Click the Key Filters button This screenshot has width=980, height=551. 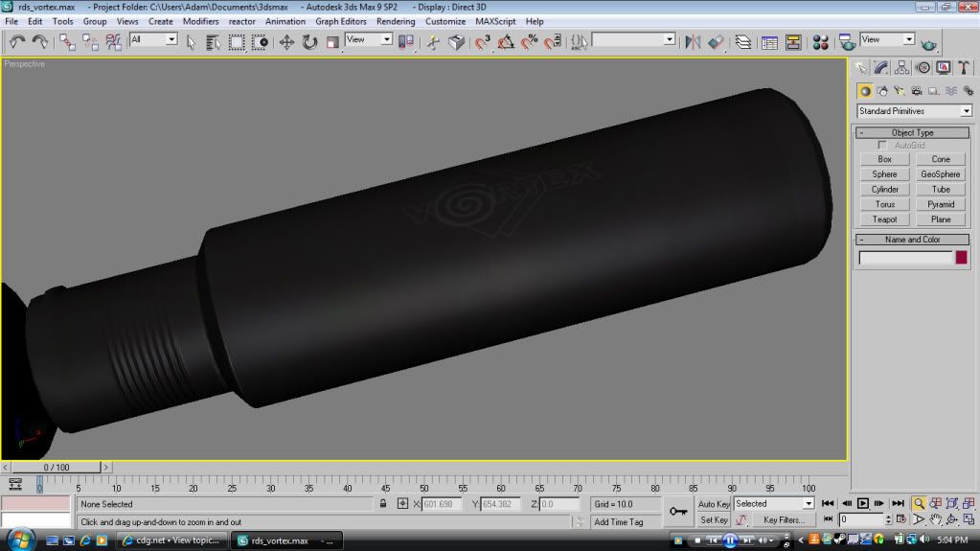tap(783, 520)
